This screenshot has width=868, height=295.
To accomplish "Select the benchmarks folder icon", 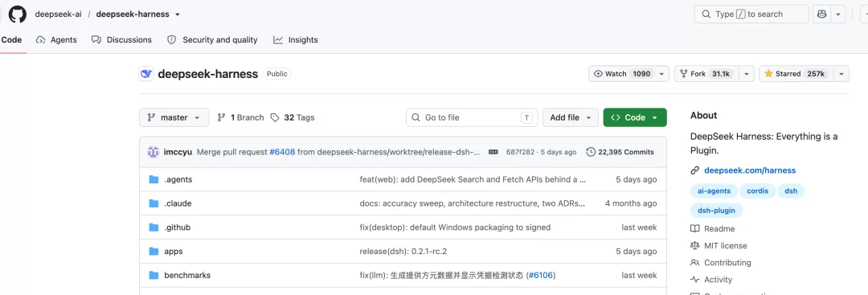I will [154, 275].
